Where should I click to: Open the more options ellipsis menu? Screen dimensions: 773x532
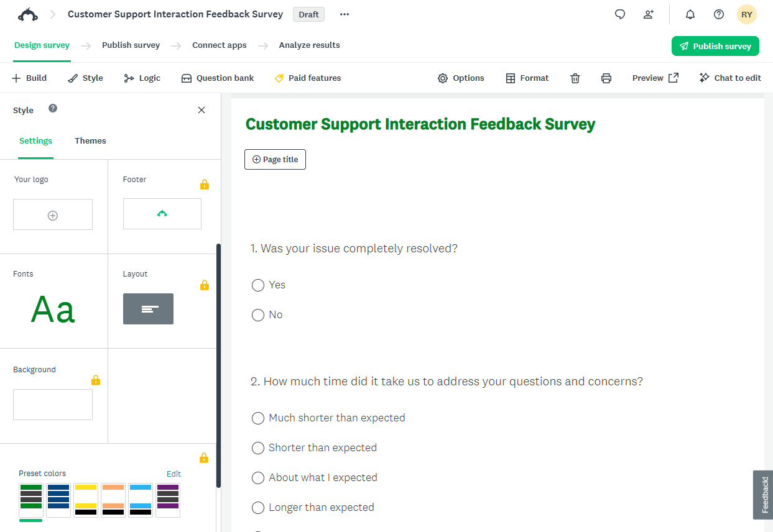click(x=345, y=14)
